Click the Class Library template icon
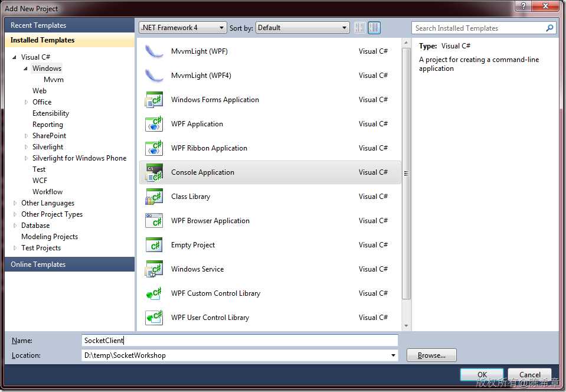 (154, 197)
